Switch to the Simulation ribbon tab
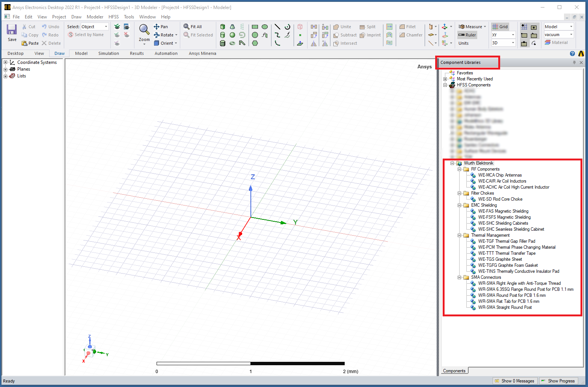The image size is (588, 387). click(x=109, y=53)
